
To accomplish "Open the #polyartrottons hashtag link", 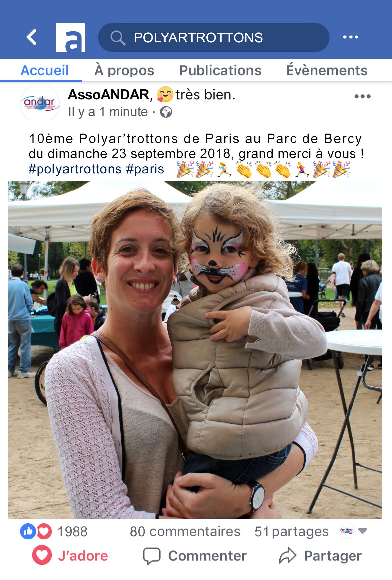I will pyautogui.click(x=75, y=169).
